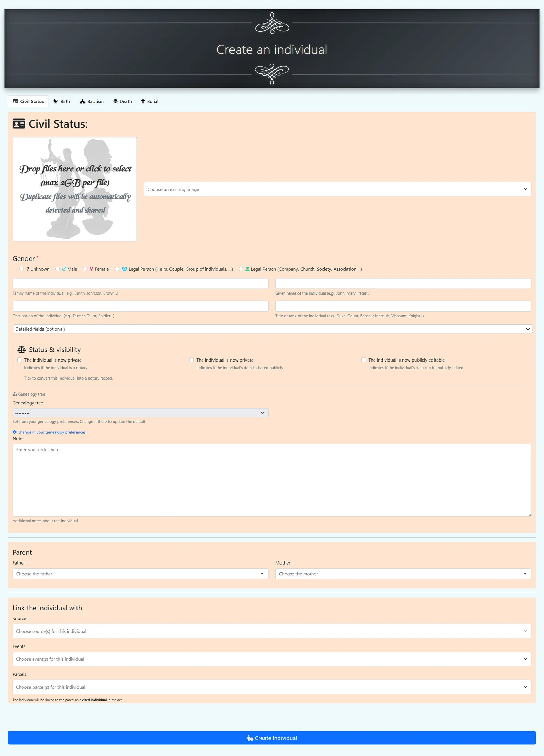Select the Unknown gender radio button
Screen dimensions: 544x756
[x=22, y=269]
